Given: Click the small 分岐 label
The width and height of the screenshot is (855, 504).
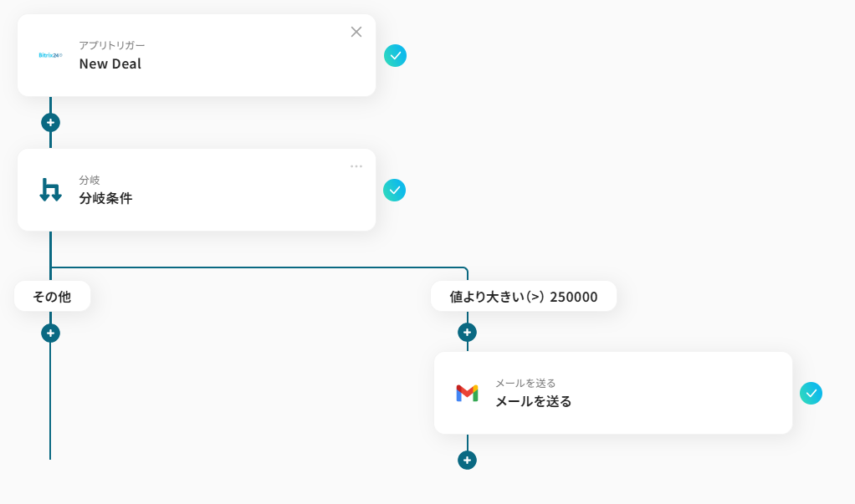Looking at the screenshot, I should (89, 180).
